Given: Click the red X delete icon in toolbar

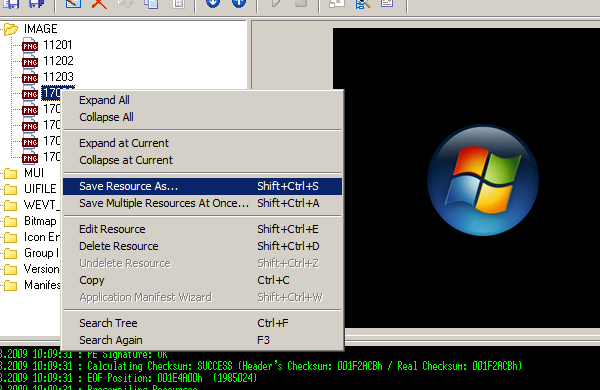Looking at the screenshot, I should click(x=99, y=4).
